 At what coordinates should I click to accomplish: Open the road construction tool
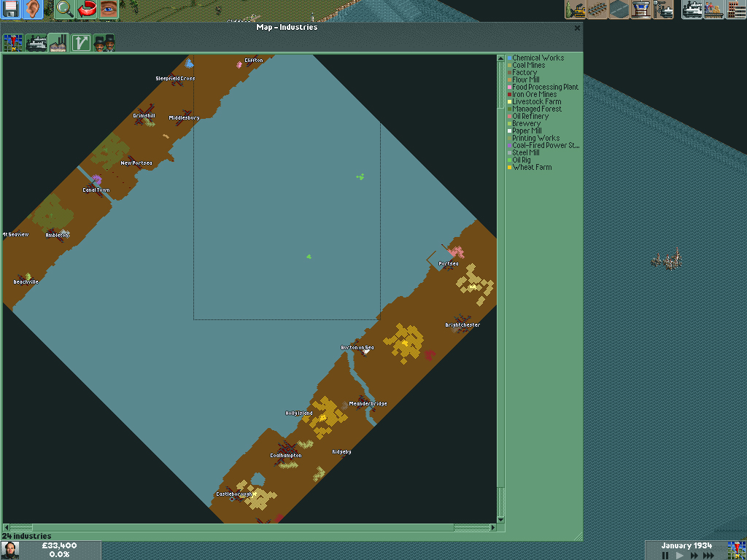click(x=619, y=9)
